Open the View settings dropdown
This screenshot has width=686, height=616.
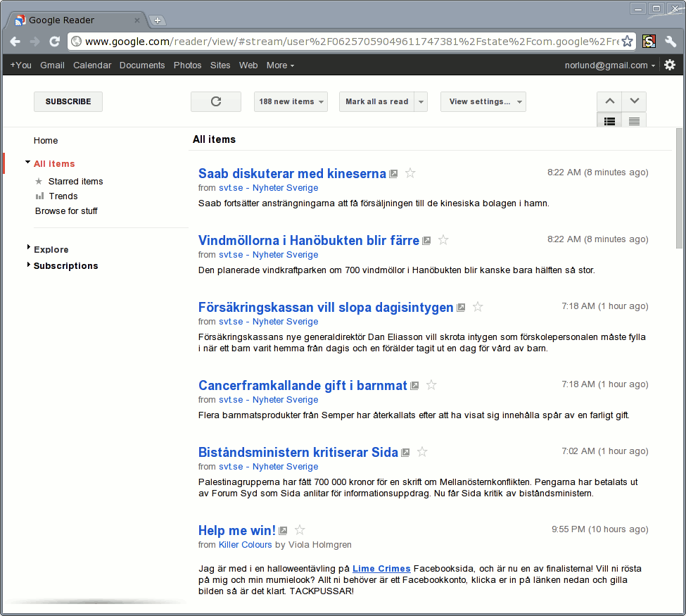pos(483,101)
